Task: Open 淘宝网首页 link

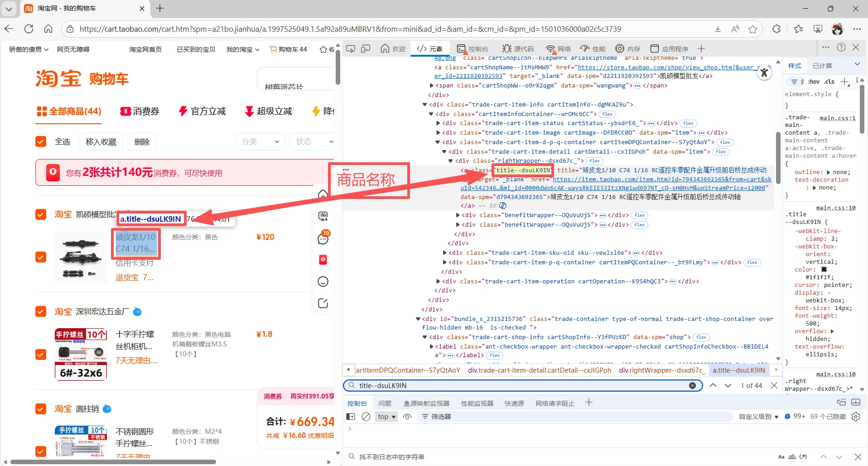Action: click(x=145, y=49)
